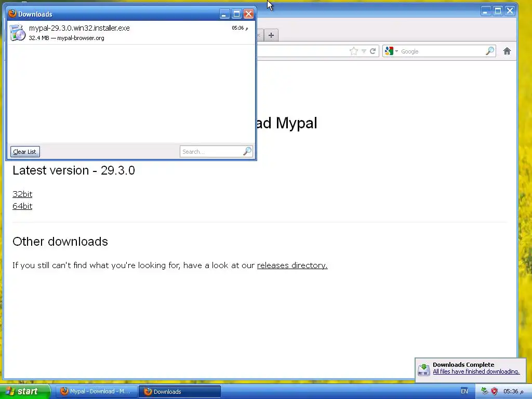Screen dimensions: 532x399
Task: Open the releases directory link
Action: click(292, 265)
